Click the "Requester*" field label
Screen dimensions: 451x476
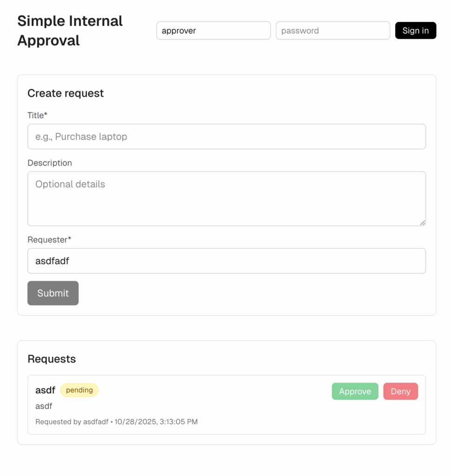coord(49,240)
